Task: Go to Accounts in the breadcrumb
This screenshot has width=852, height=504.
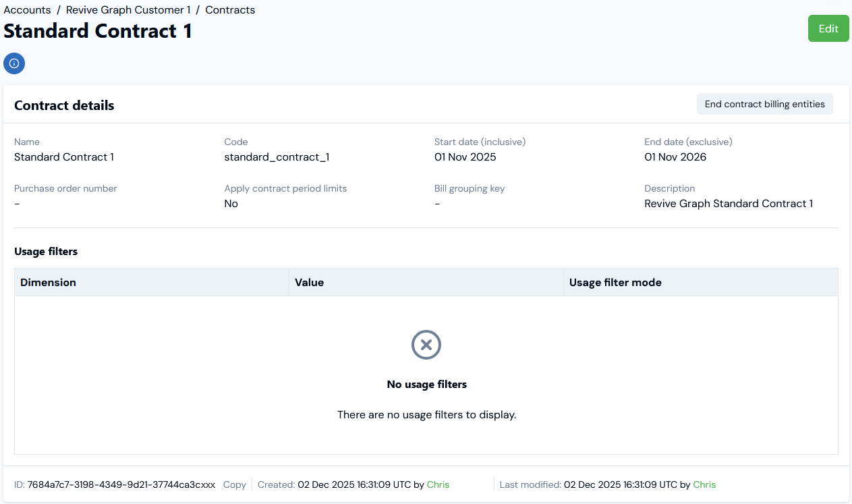Action: click(x=28, y=10)
